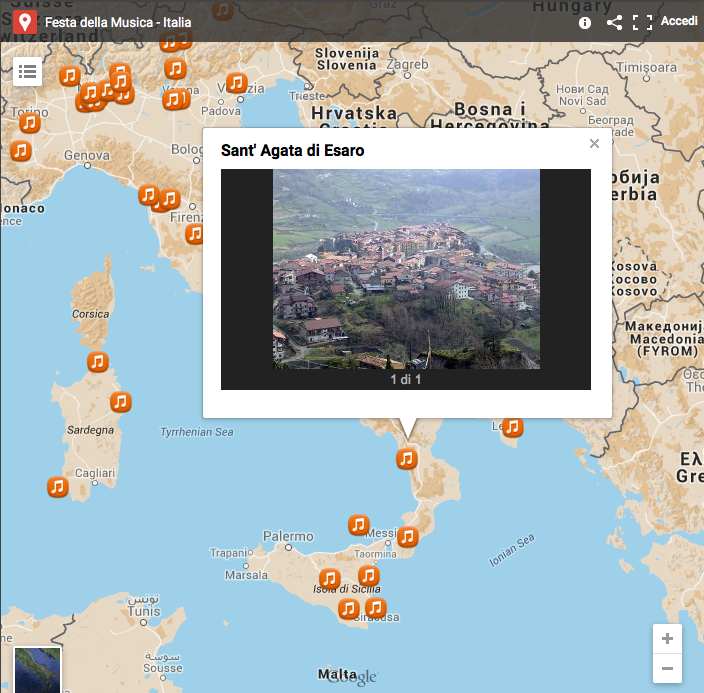The image size is (704, 693).
Task: Click the map info icon
Action: pos(585,22)
